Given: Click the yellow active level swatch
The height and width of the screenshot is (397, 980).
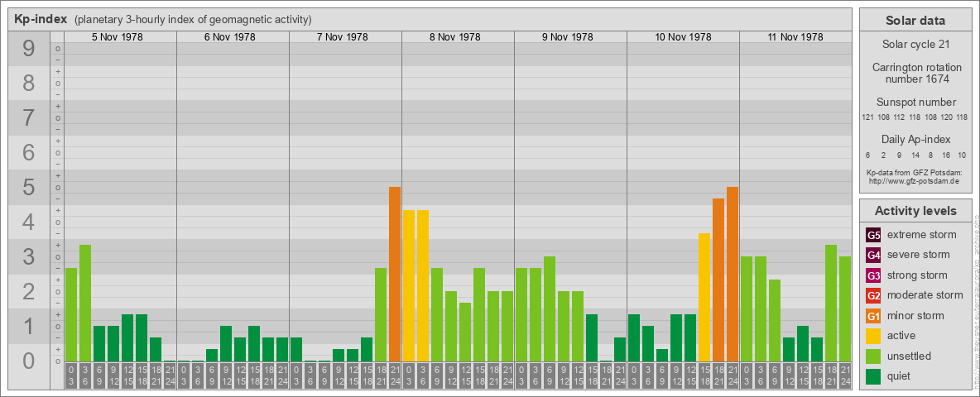Looking at the screenshot, I should click(873, 336).
